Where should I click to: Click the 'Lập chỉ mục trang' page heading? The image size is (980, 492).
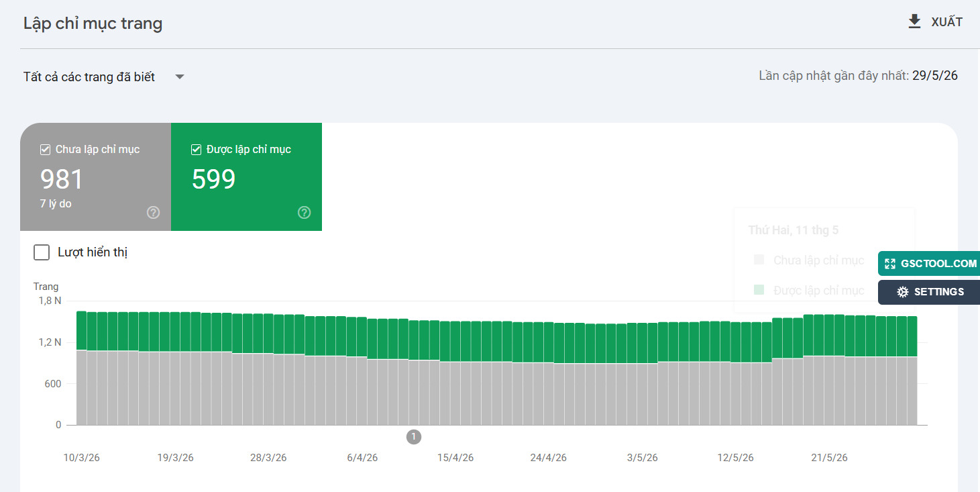coord(93,24)
